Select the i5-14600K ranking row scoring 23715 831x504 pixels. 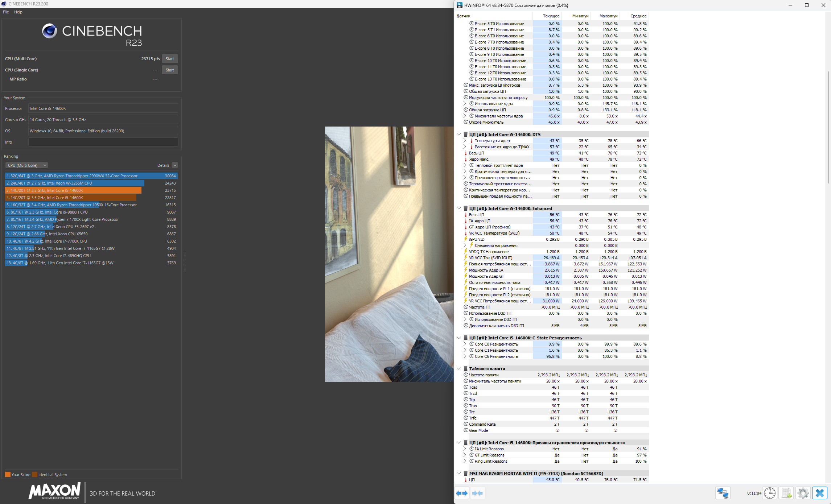[x=91, y=190]
